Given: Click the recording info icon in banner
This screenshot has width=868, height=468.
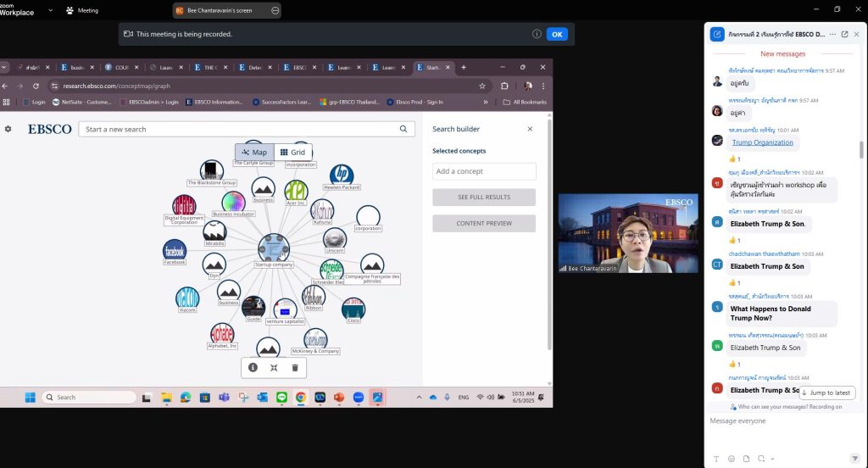Looking at the screenshot, I should click(x=537, y=34).
